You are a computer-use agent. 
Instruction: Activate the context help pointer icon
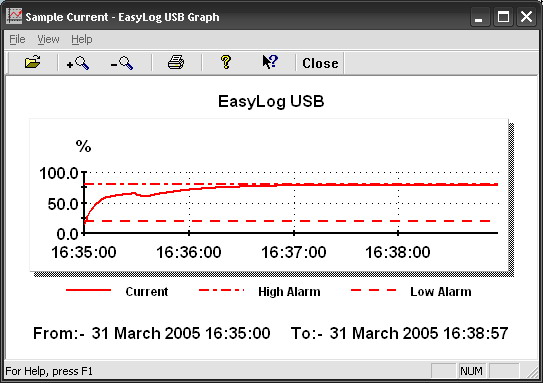(x=270, y=62)
